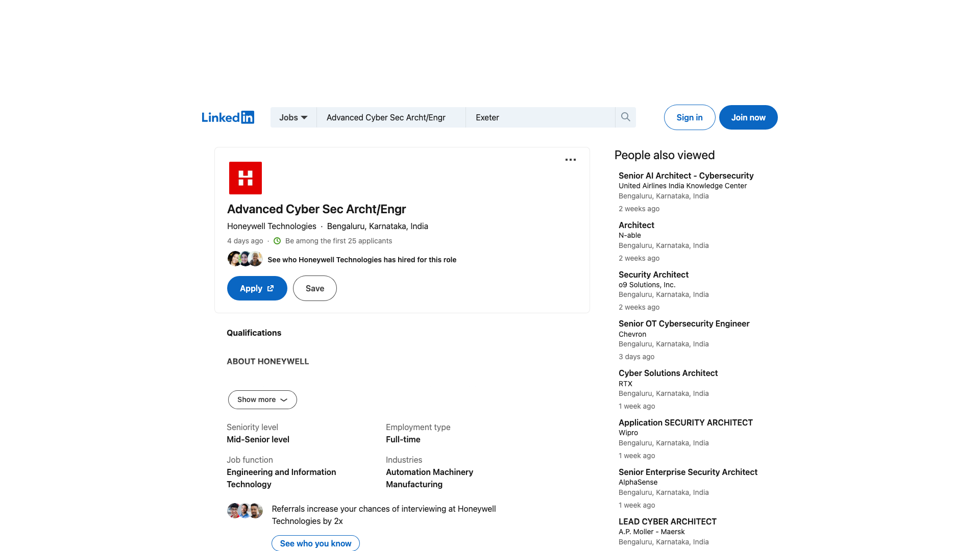The width and height of the screenshot is (980, 551).
Task: Click Automation Machinery Manufacturing text
Action: [x=429, y=478]
